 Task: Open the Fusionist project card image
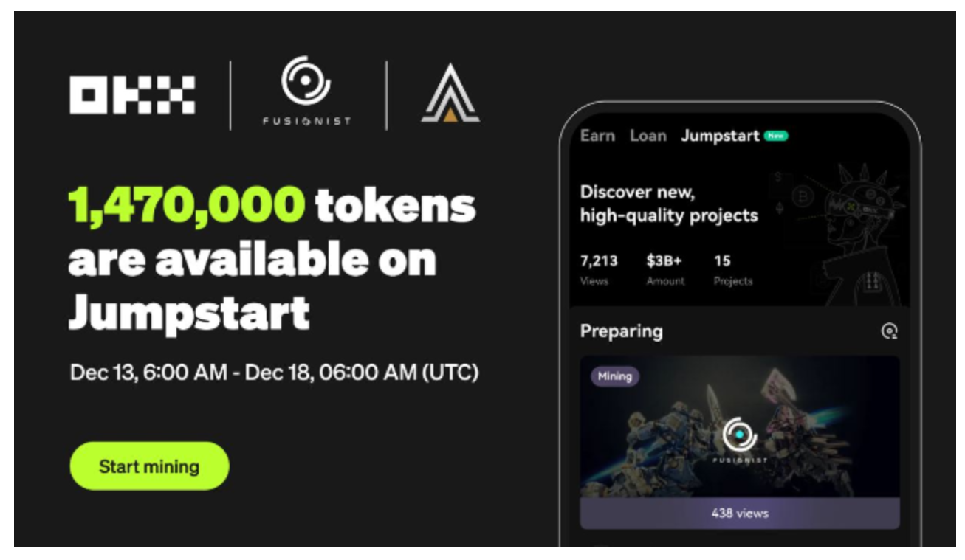(739, 426)
